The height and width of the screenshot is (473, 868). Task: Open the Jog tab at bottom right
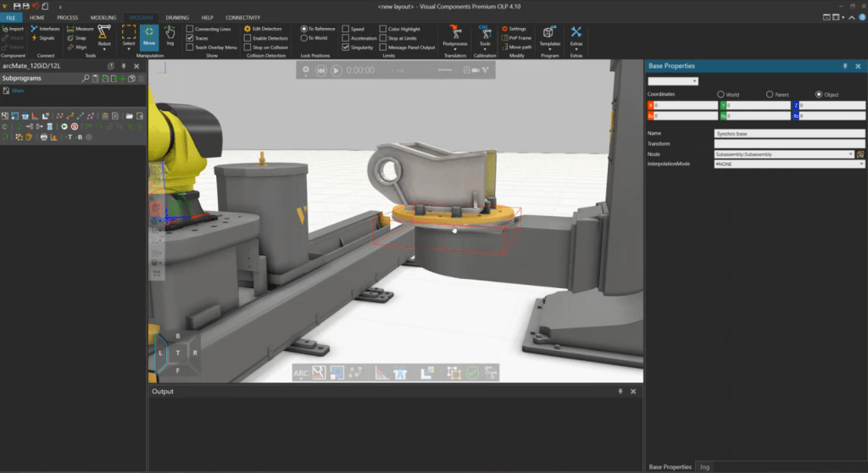(704, 467)
